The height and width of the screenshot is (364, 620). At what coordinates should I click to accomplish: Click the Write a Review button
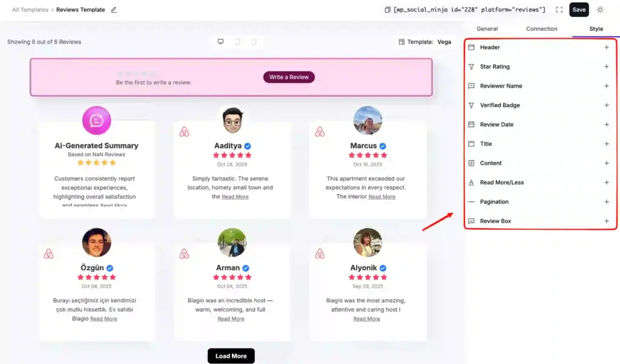click(289, 77)
